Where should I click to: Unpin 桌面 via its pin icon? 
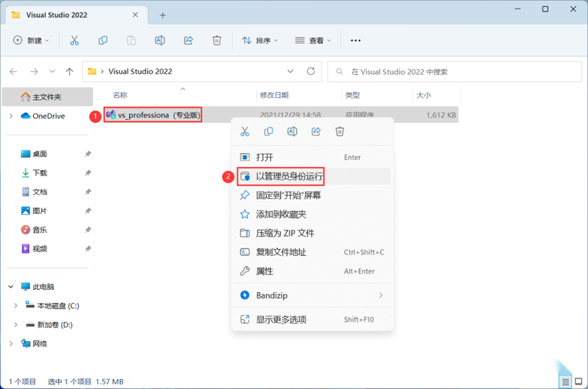point(87,154)
